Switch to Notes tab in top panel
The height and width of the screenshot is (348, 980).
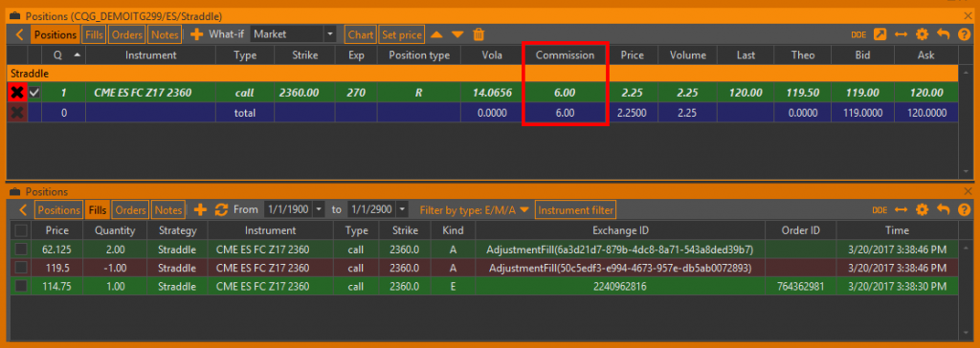(165, 34)
